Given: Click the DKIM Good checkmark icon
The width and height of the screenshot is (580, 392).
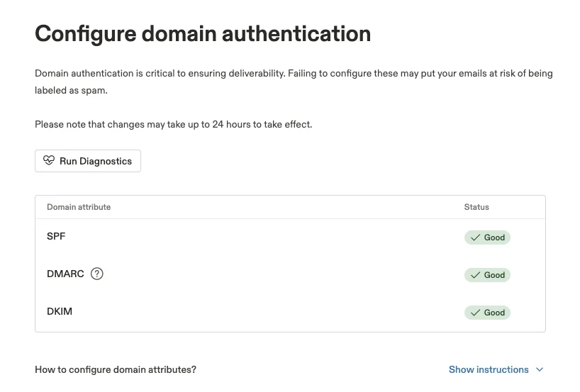Looking at the screenshot, I should [475, 313].
